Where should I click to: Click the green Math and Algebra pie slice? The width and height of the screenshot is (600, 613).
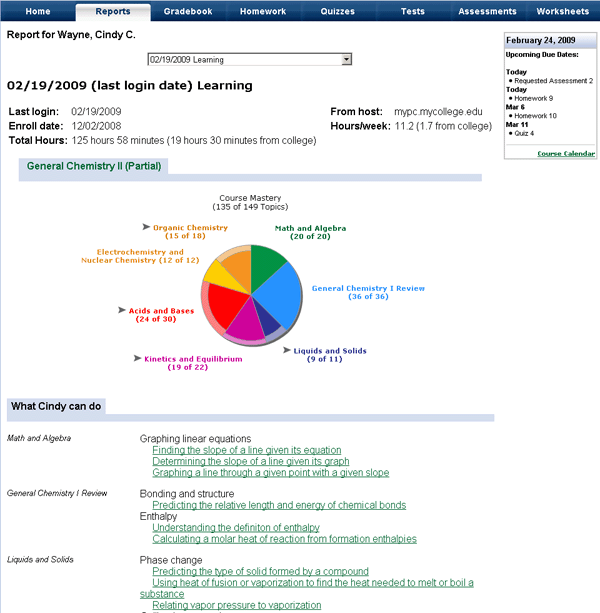(265, 260)
